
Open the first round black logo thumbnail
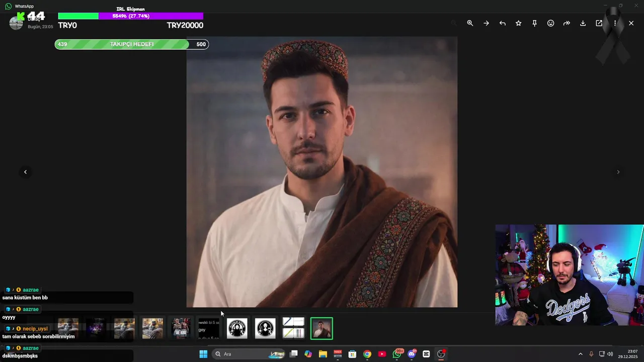[237, 329]
